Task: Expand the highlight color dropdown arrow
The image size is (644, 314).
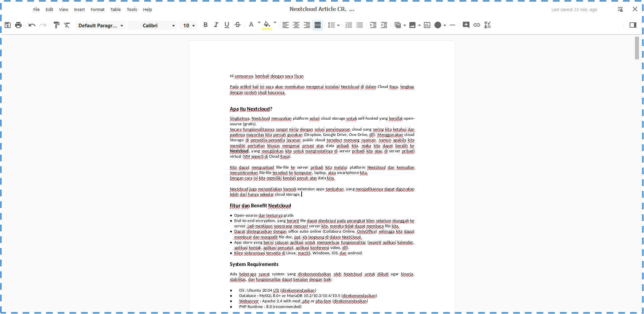Action: click(275, 23)
